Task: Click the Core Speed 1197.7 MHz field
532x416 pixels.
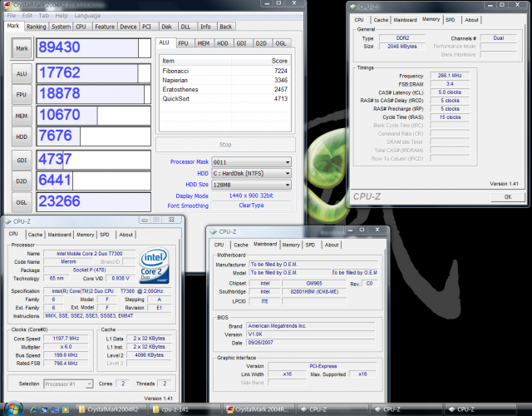Action: [x=66, y=339]
